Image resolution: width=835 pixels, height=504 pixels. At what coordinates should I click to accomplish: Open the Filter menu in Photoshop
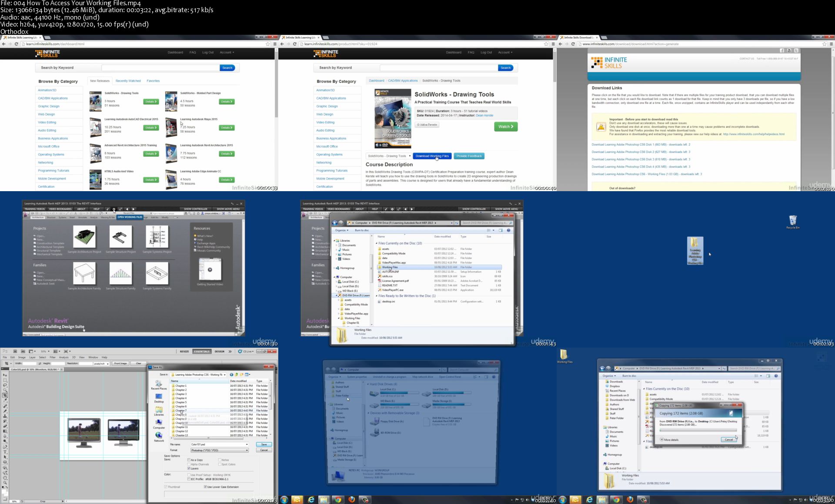click(x=52, y=357)
